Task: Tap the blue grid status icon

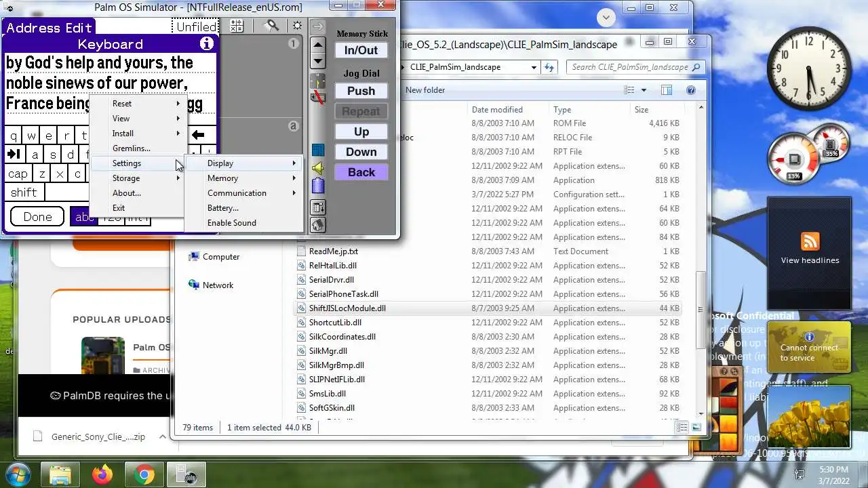Action: click(318, 150)
